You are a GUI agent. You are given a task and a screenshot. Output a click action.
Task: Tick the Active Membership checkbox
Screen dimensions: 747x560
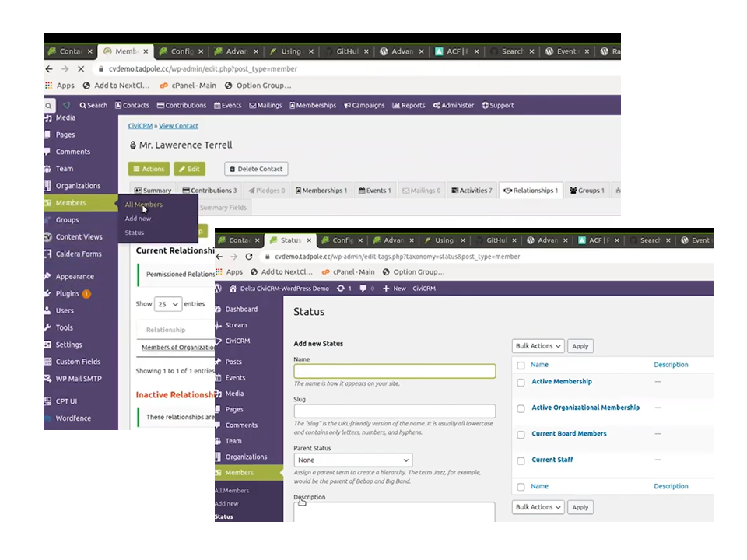tap(521, 383)
